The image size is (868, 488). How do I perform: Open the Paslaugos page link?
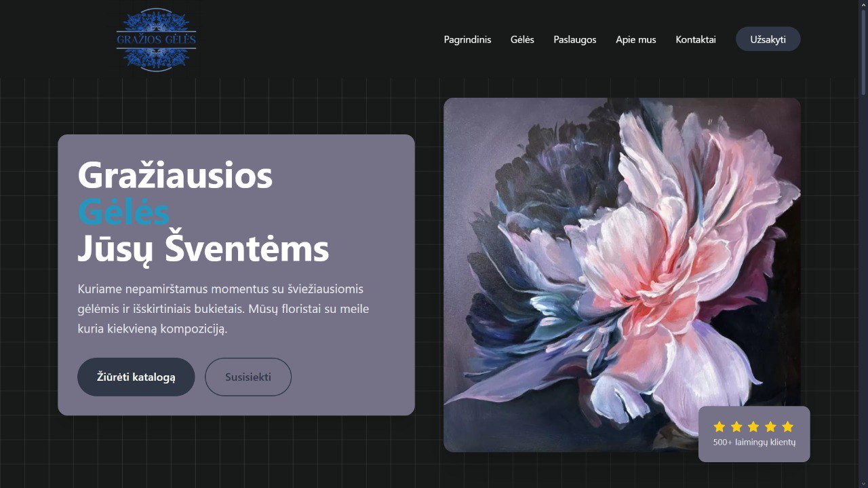tap(574, 39)
